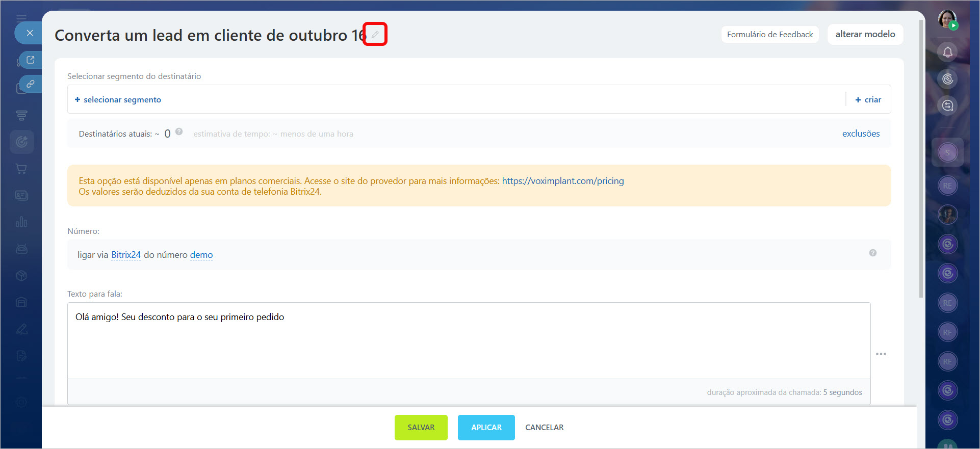Click help icon in Número row
This screenshot has width=980, height=449.
(872, 253)
